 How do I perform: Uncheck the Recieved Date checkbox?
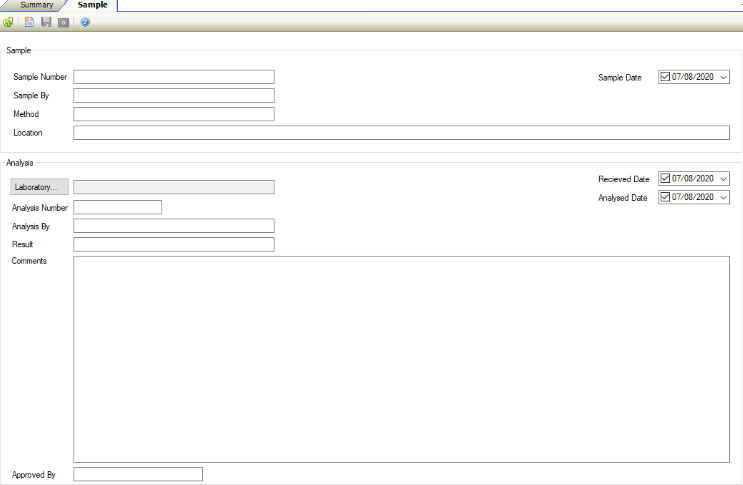point(666,179)
